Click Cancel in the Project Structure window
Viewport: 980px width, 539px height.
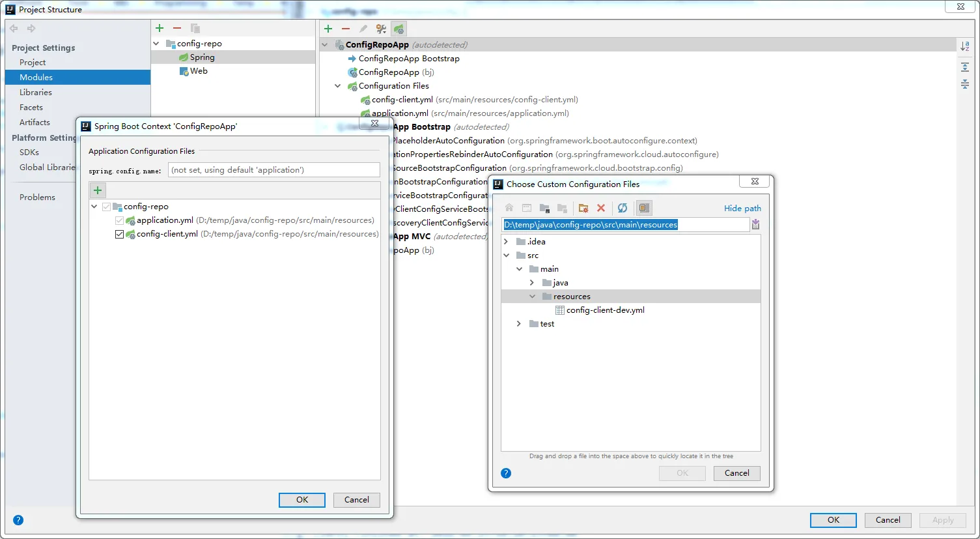tap(888, 520)
